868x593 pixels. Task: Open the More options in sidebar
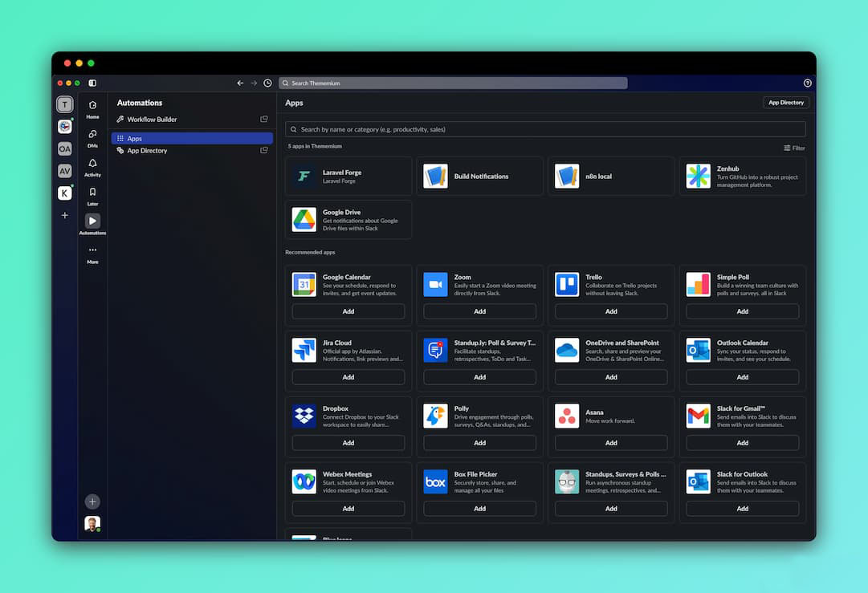pyautogui.click(x=92, y=254)
